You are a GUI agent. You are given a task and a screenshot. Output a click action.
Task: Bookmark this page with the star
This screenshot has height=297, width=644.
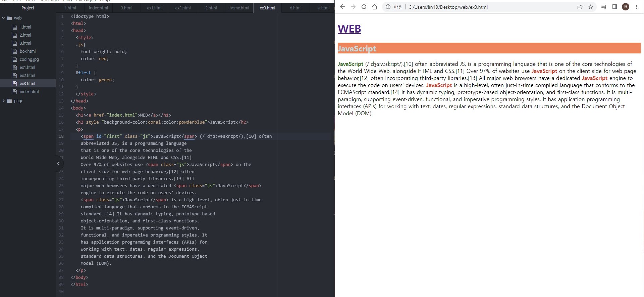point(591,7)
